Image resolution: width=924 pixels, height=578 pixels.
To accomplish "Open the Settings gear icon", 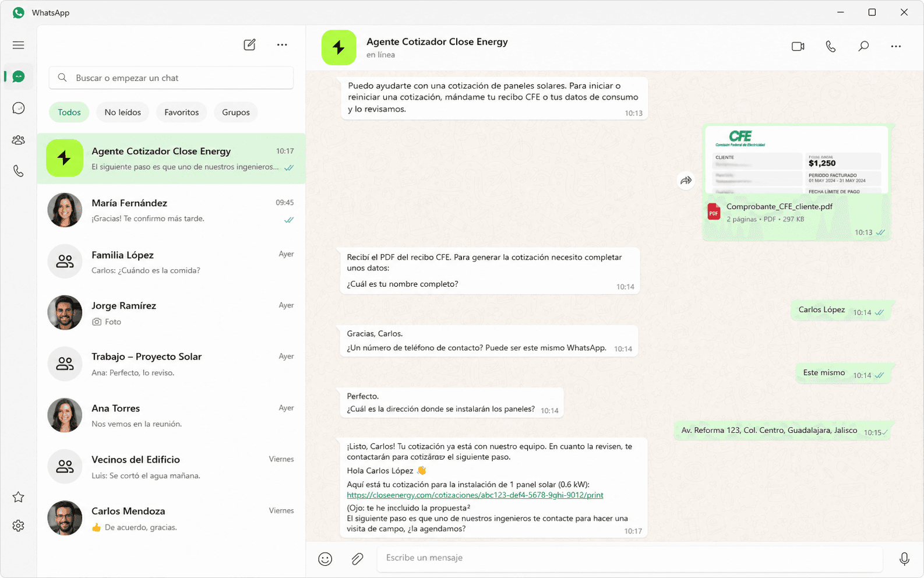I will [19, 526].
